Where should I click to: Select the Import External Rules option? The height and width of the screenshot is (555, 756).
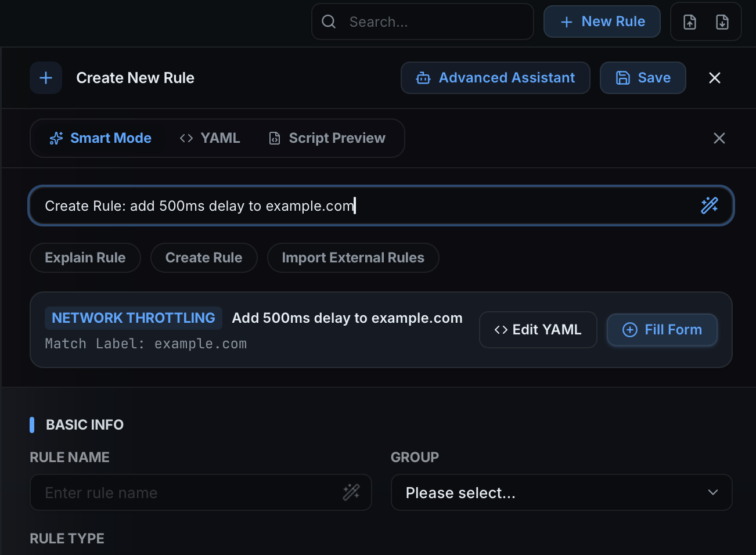(x=352, y=257)
